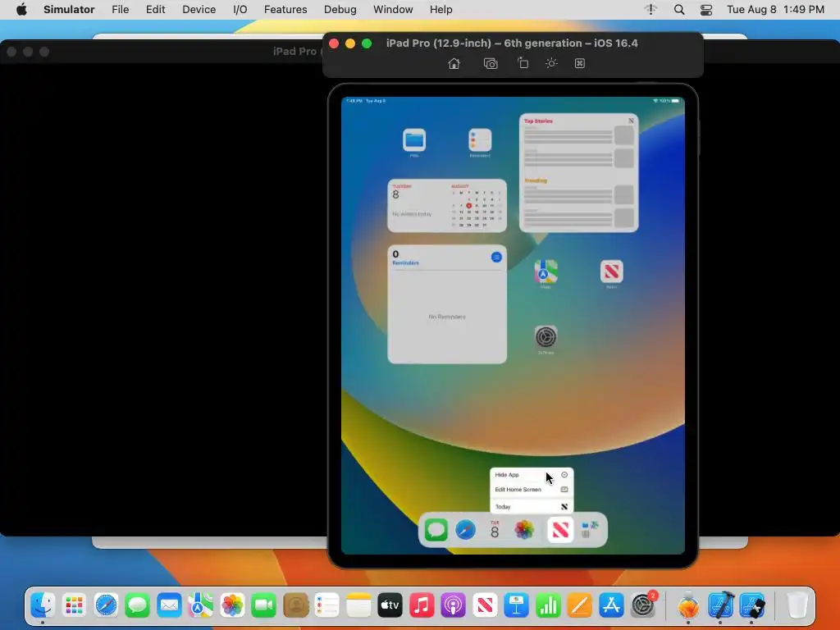840x630 pixels.
Task: Open System Settings in the Mac Dock
Action: point(643,605)
